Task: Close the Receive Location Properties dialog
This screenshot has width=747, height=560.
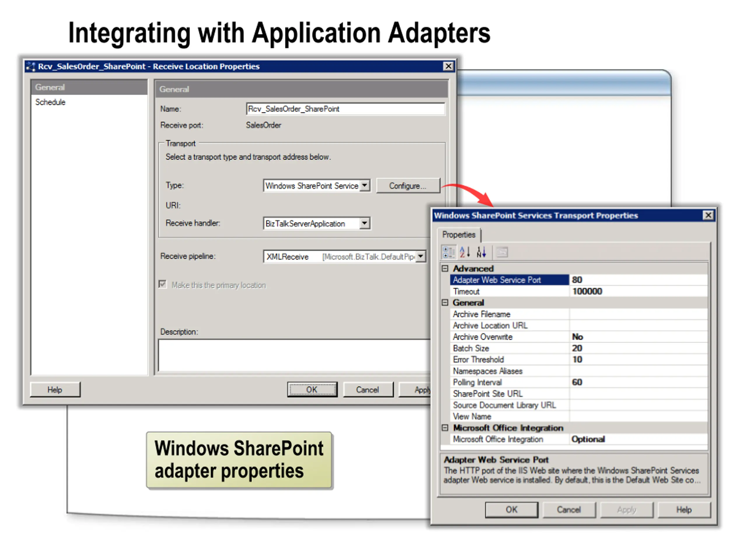Action: click(448, 66)
